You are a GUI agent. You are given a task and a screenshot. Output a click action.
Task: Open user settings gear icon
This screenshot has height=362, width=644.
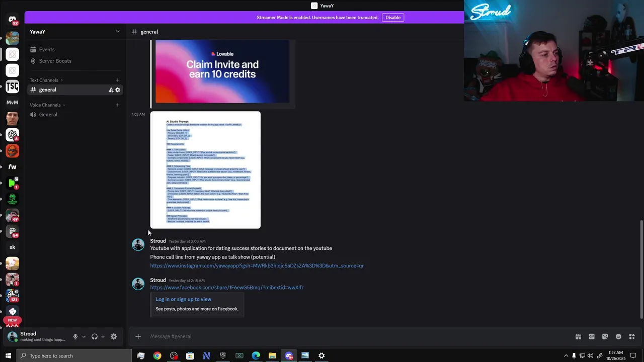click(114, 337)
